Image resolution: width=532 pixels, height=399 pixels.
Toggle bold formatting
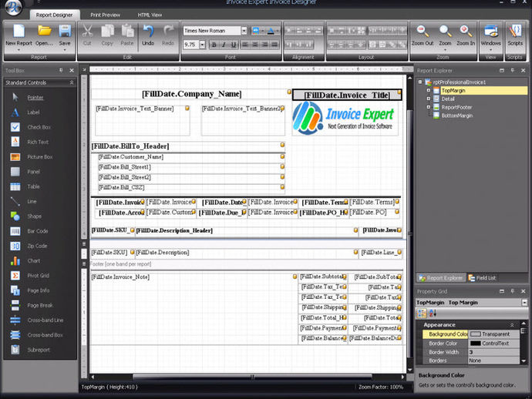click(214, 45)
